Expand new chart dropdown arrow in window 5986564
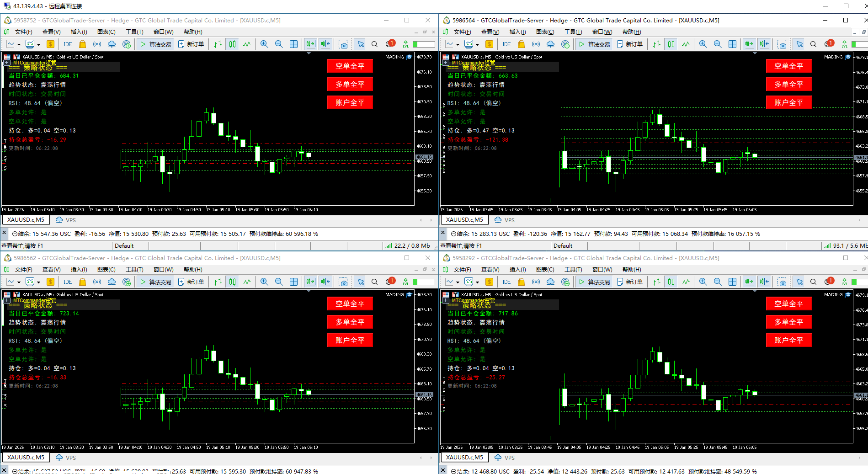The height and width of the screenshot is (474, 868). click(x=458, y=45)
